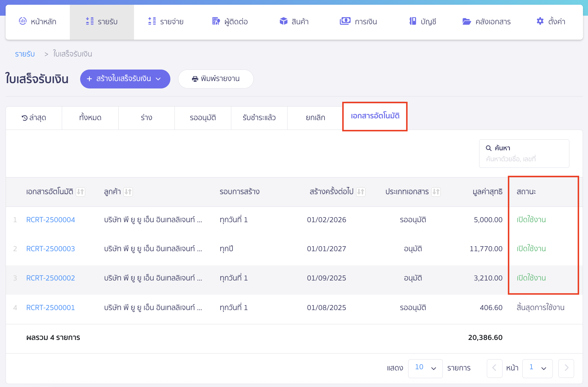Toggle sorting on the ประเภทเอกสาร column
Viewport: 588px width, 387px height.
[x=435, y=192]
